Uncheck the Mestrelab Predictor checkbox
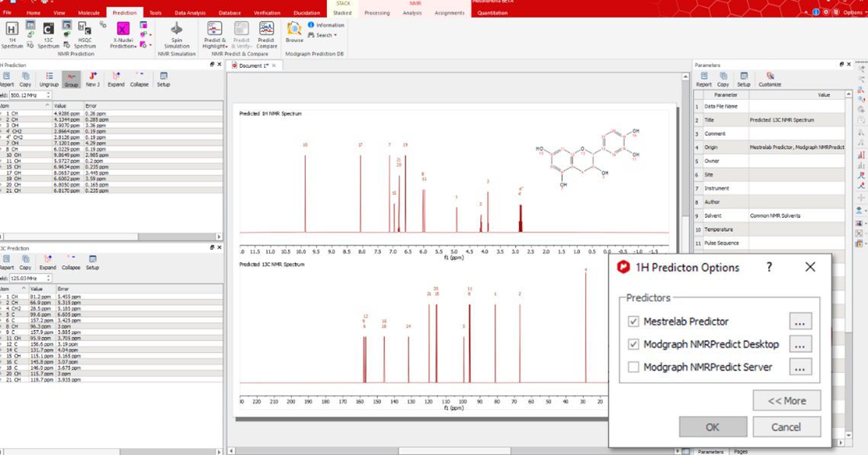Image resolution: width=868 pixels, height=455 pixels. tap(633, 322)
